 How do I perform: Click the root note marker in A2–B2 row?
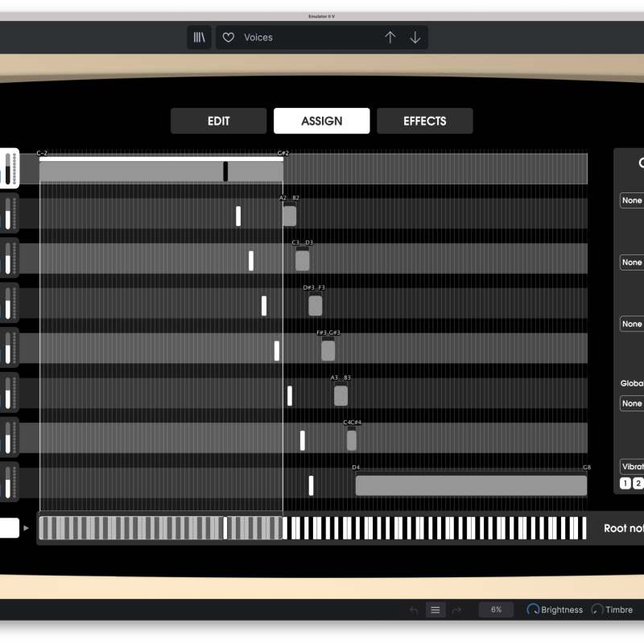(238, 216)
